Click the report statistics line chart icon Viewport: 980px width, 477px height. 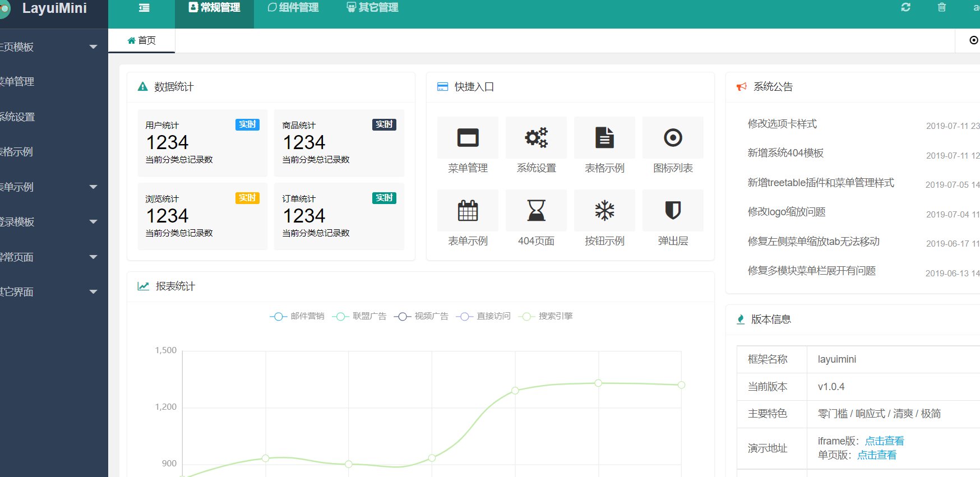click(144, 286)
